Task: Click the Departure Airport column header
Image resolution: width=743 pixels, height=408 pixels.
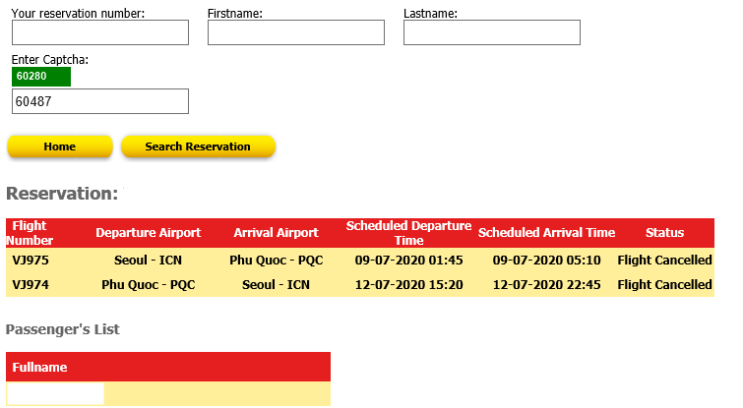Action: pyautogui.click(x=148, y=233)
